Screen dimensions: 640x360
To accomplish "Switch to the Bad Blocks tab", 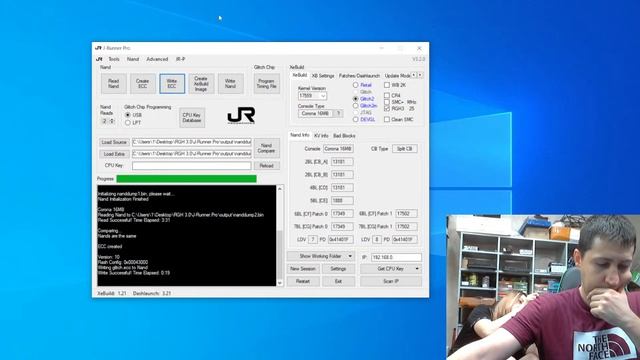I will pos(344,136).
